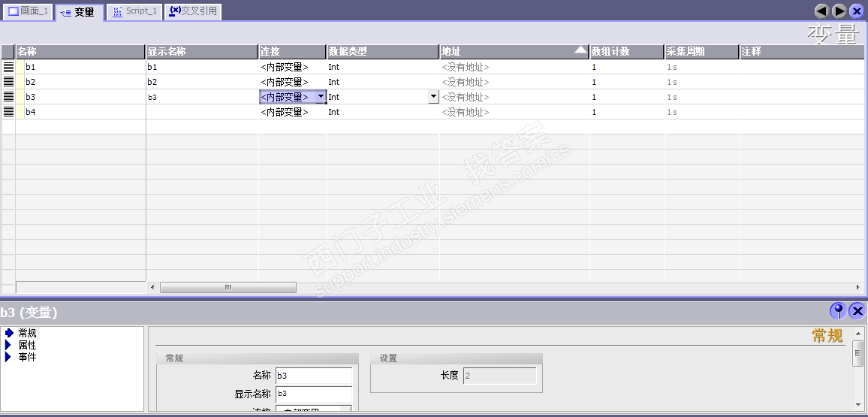This screenshot has width=868, height=417.
Task: Click the previous-tab left arrow icon
Action: [821, 11]
